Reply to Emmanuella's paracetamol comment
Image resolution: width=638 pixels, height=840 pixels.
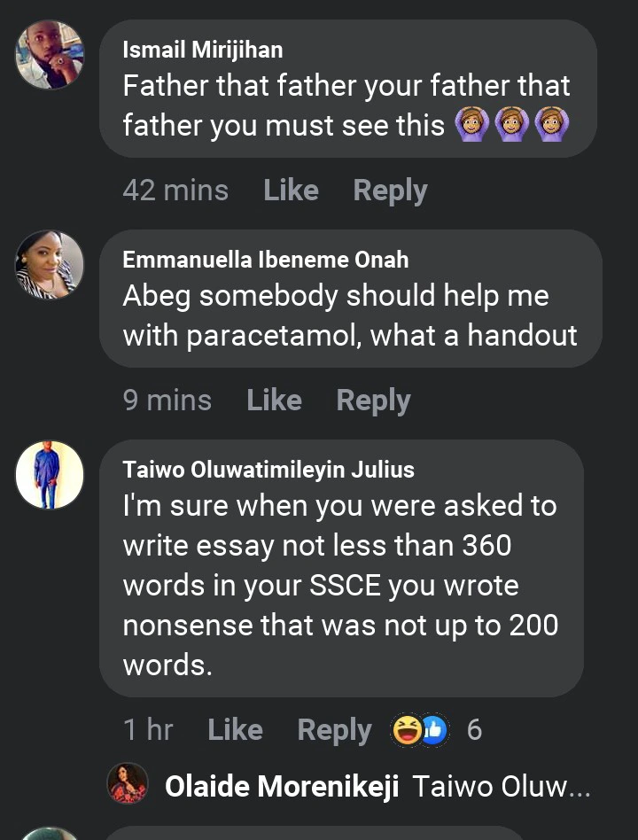373,401
